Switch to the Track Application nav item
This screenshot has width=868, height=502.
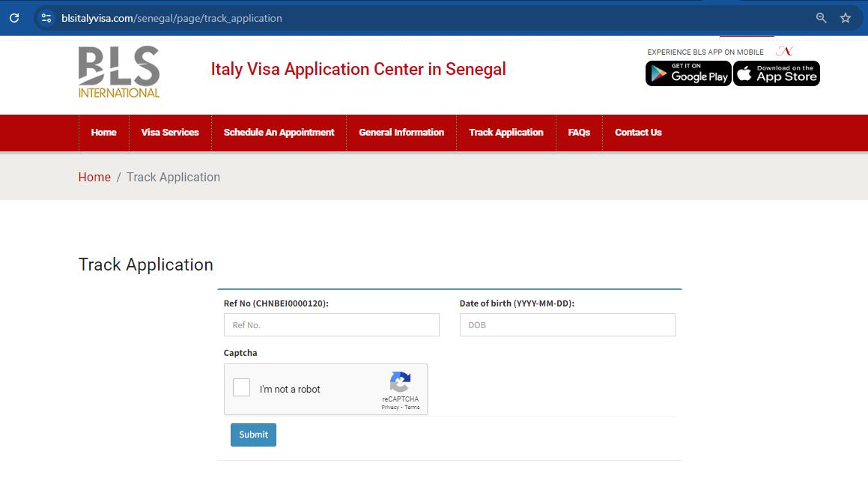coord(506,133)
